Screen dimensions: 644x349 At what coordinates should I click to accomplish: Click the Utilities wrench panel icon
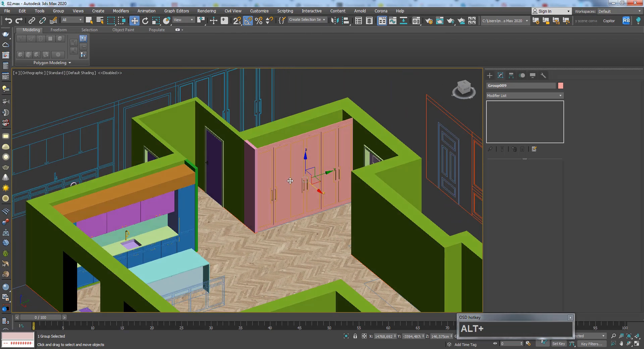click(543, 76)
